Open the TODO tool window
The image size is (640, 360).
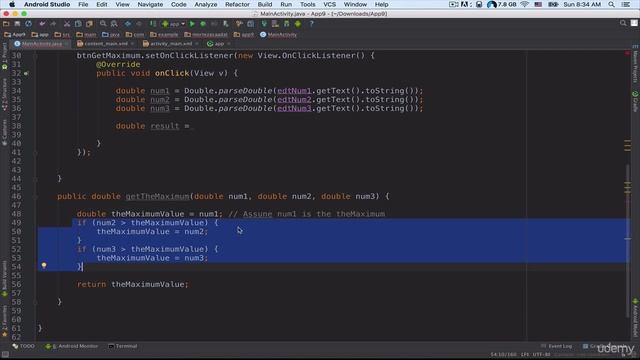[x=24, y=346]
